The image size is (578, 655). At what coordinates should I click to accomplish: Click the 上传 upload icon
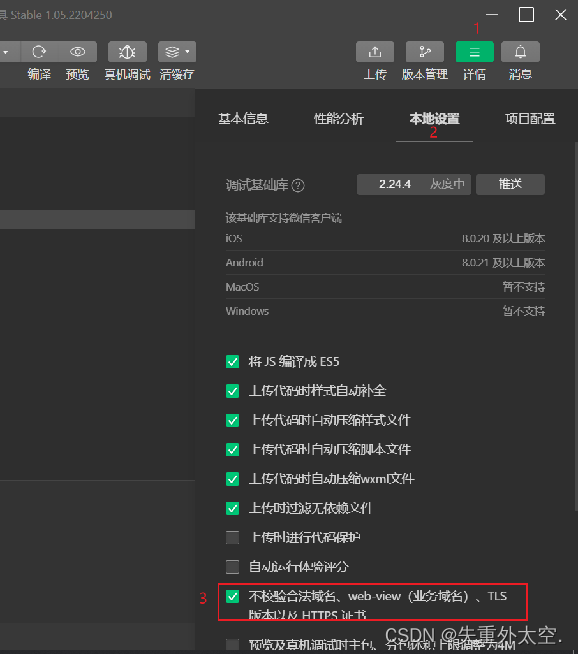click(x=375, y=52)
